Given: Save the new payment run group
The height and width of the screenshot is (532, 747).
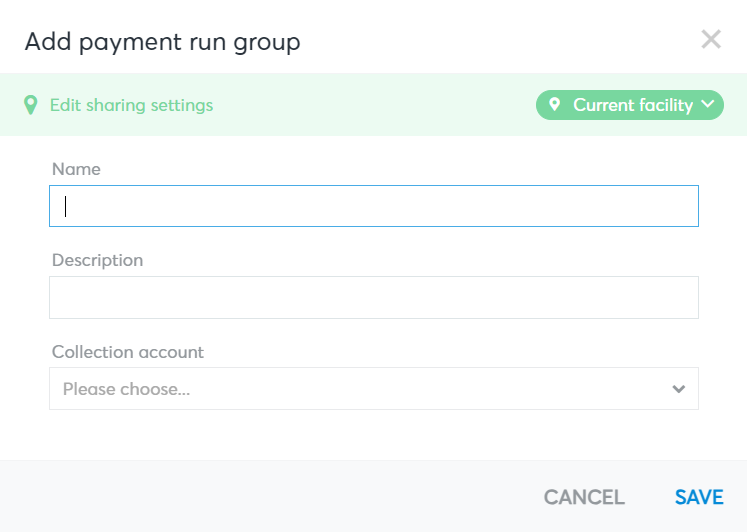Looking at the screenshot, I should click(699, 497).
